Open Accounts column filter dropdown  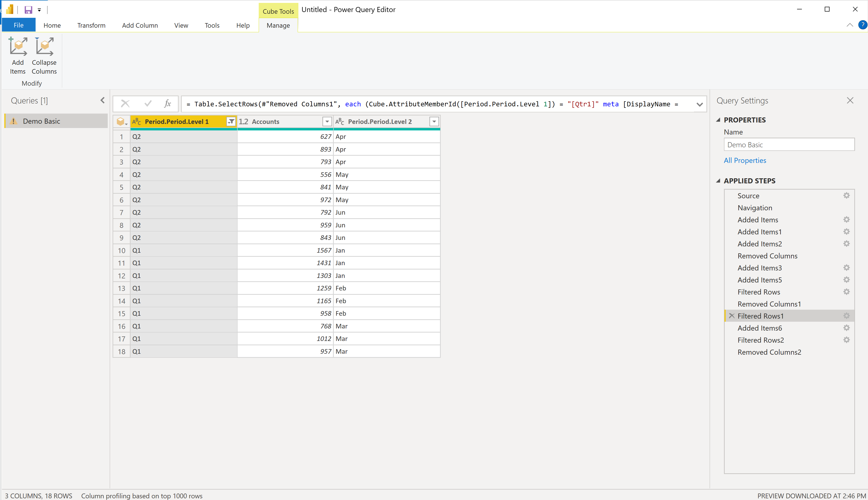[327, 122]
